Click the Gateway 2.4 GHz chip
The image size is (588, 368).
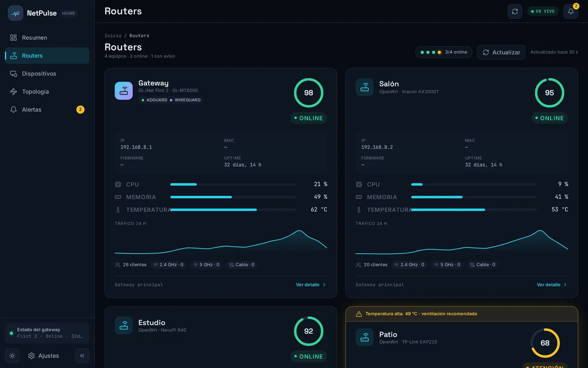[x=168, y=265]
